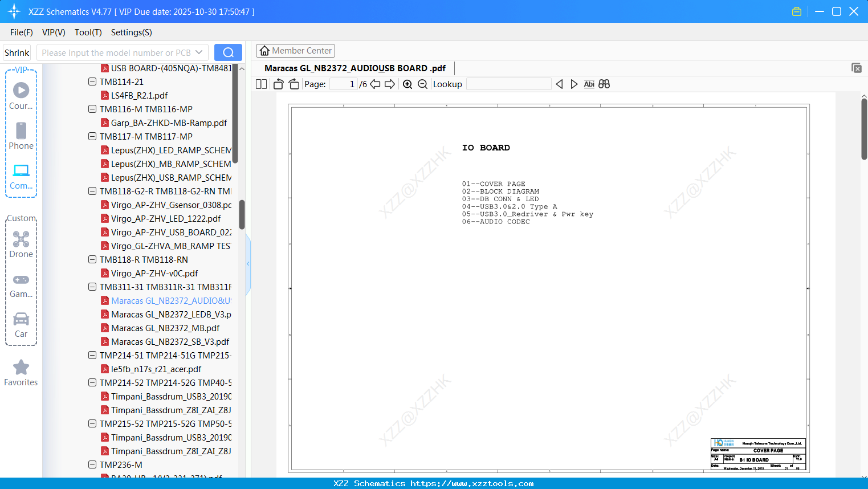Collapse the TMB114-21 tree node

click(x=92, y=81)
